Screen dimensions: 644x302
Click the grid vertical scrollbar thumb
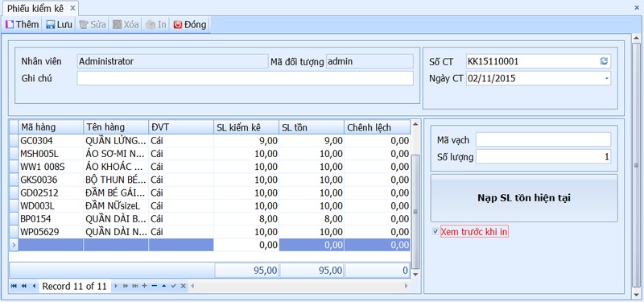coord(415,212)
